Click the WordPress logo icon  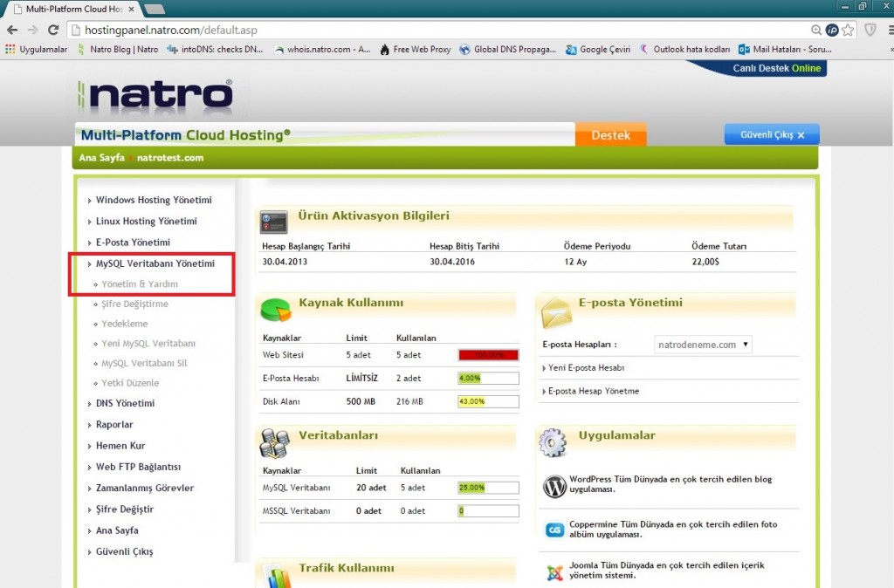[554, 486]
